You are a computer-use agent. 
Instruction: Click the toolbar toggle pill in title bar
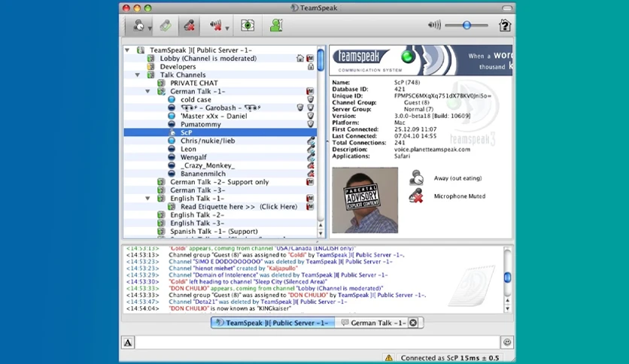coord(507,8)
